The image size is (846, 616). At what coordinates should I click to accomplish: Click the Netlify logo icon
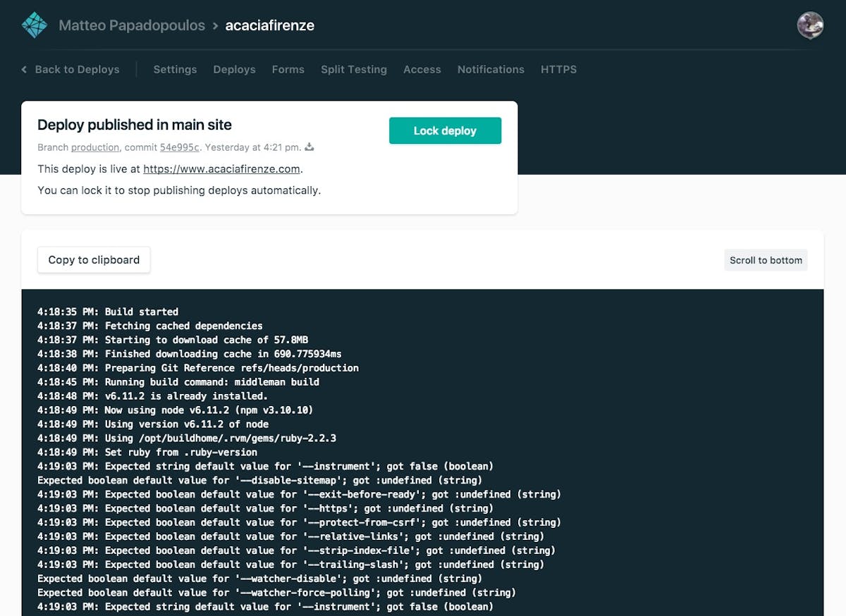[x=35, y=25]
